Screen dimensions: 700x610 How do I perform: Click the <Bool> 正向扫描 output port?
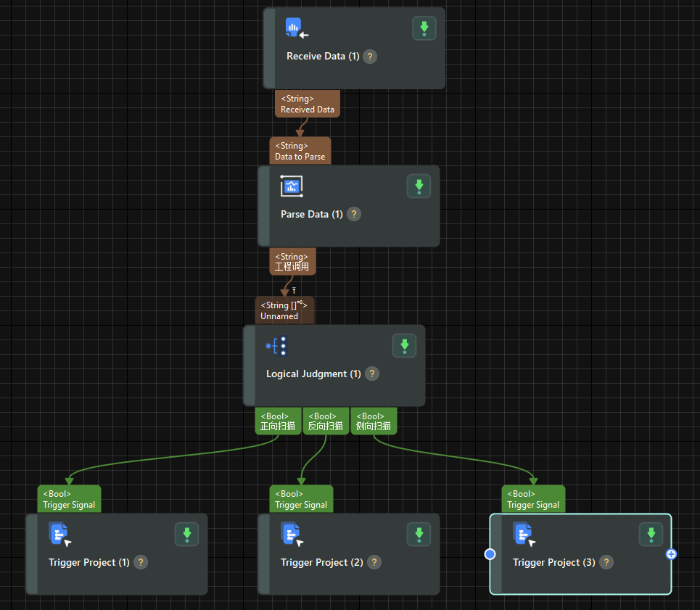278,421
